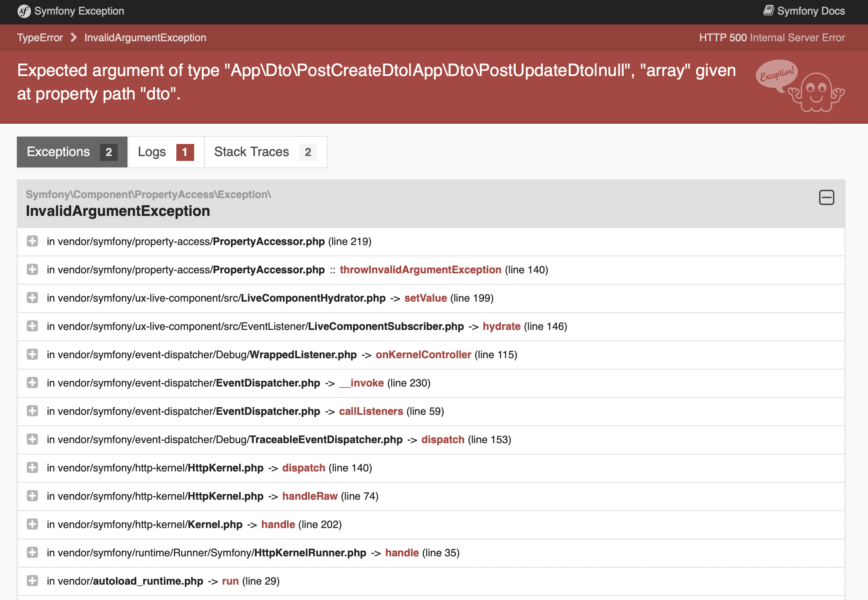
Task: Click the InvalidArgumentException breadcrumb link
Action: click(145, 38)
